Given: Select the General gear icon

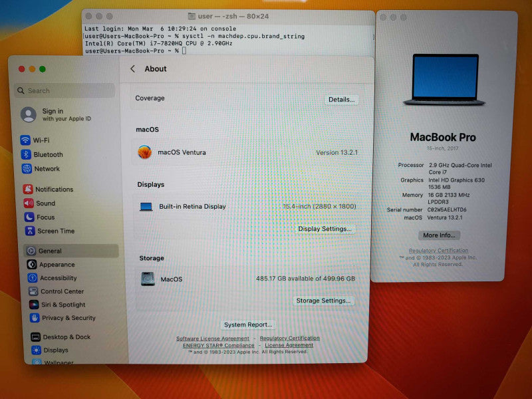Looking at the screenshot, I should point(31,251).
